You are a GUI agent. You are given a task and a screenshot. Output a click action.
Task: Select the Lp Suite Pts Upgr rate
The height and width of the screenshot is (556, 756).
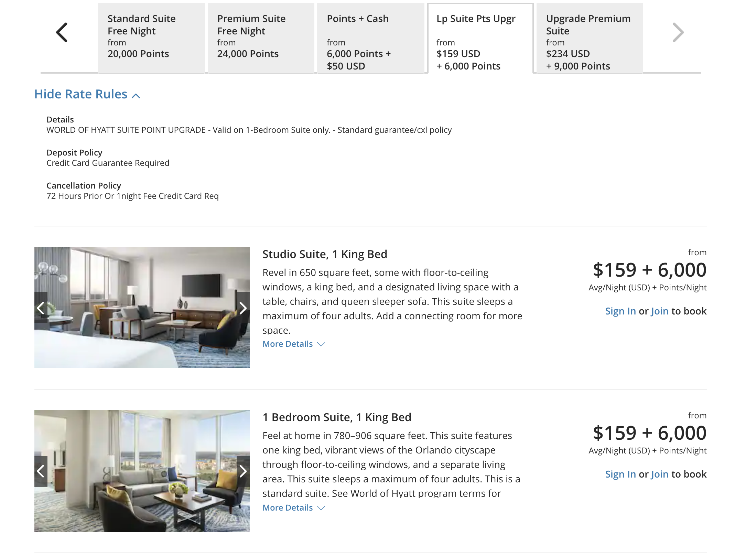(x=479, y=36)
